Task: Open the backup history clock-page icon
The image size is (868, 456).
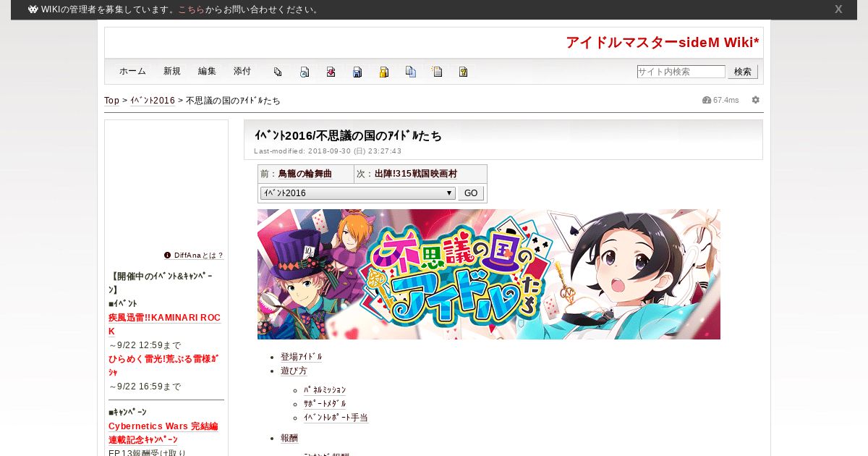Action: point(305,72)
